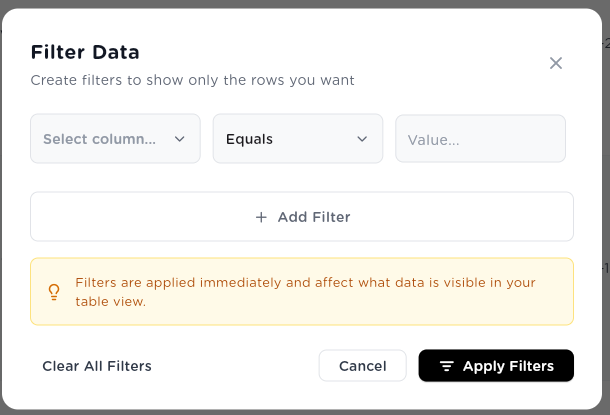The image size is (610, 415).
Task: Open the Equals operator dropdown
Action: click(298, 139)
